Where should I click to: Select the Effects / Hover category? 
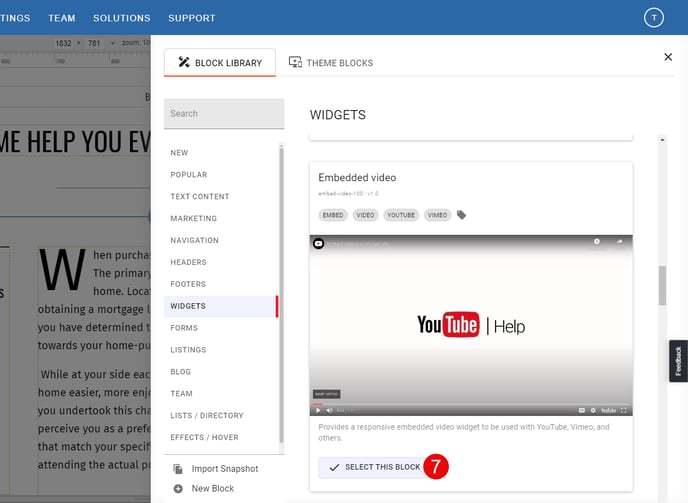pos(204,438)
